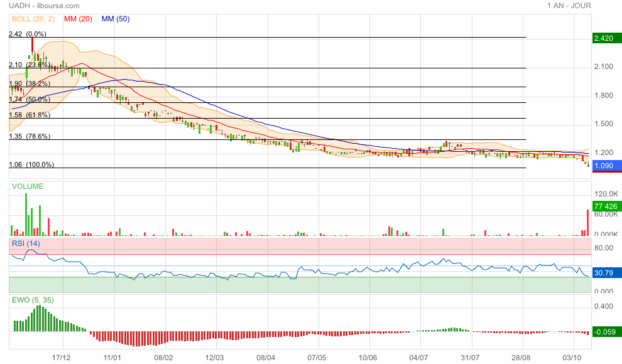Click the tallest green volume bar at left
This screenshot has height=364, width=622.
click(26, 215)
